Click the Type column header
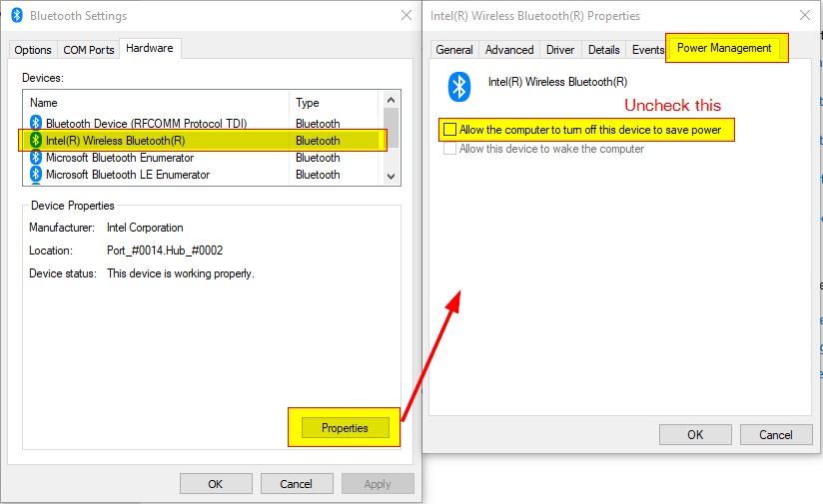 click(334, 102)
